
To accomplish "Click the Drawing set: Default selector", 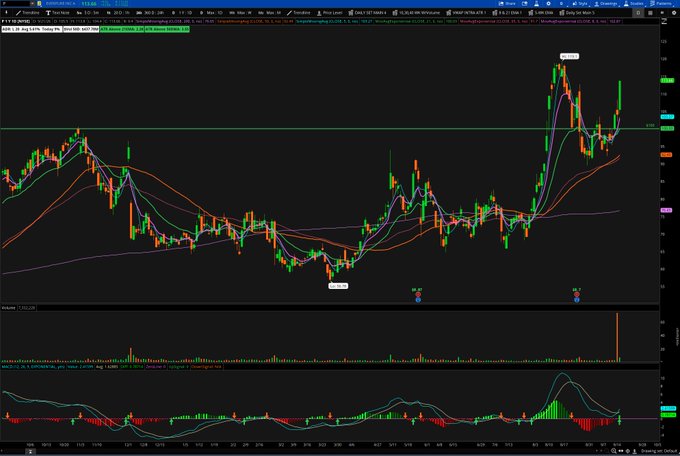I will (x=659, y=451).
